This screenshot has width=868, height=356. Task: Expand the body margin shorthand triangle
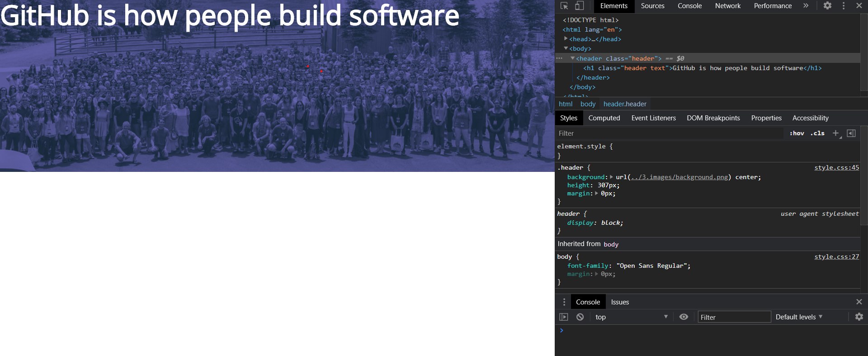[x=596, y=274]
